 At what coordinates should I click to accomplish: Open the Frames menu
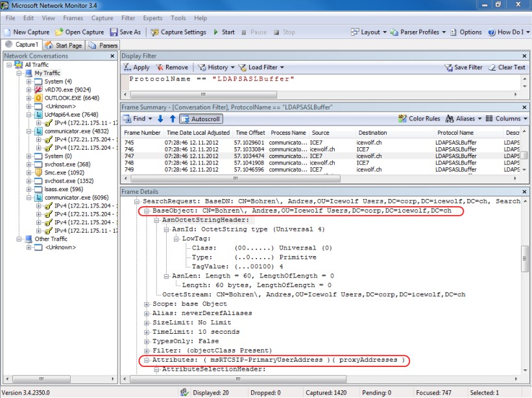pos(73,18)
